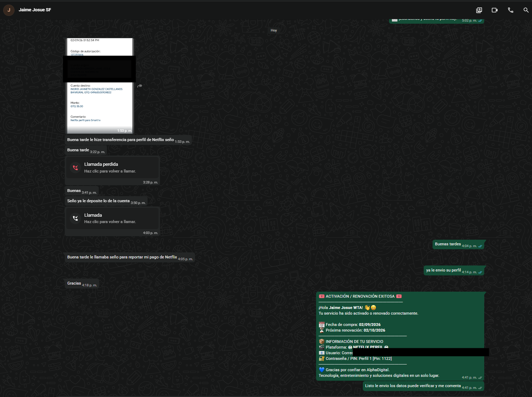Open contact avatar for Jaime Josue SF
532x397 pixels.
[x=9, y=10]
